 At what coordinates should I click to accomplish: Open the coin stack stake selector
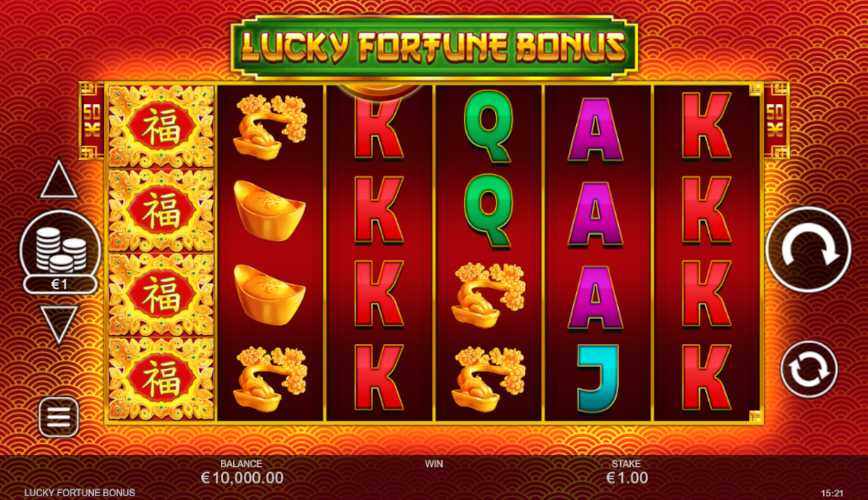point(60,247)
